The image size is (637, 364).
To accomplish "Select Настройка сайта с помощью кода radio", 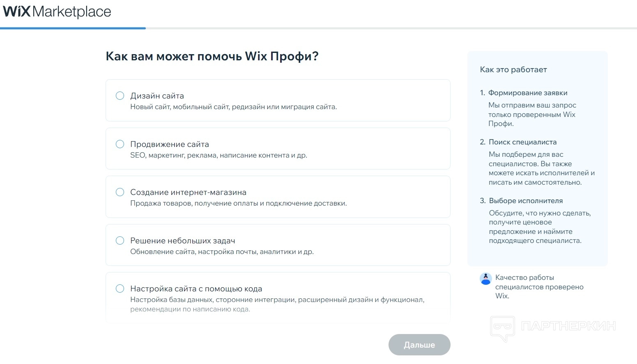I will 120,288.
